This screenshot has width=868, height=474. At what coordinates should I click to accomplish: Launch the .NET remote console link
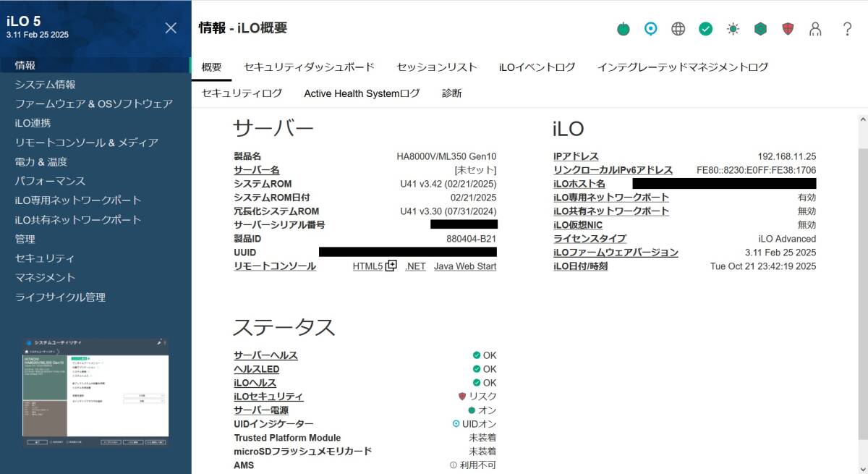click(x=416, y=266)
